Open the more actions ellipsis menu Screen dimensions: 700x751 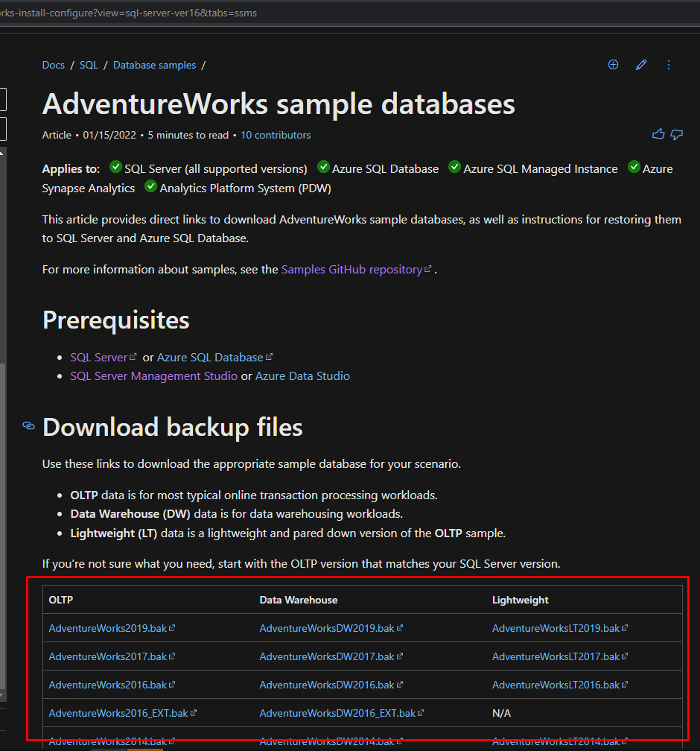[669, 65]
